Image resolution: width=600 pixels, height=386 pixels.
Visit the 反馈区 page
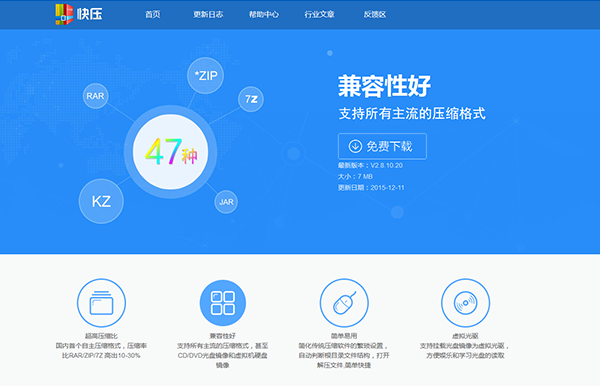375,15
